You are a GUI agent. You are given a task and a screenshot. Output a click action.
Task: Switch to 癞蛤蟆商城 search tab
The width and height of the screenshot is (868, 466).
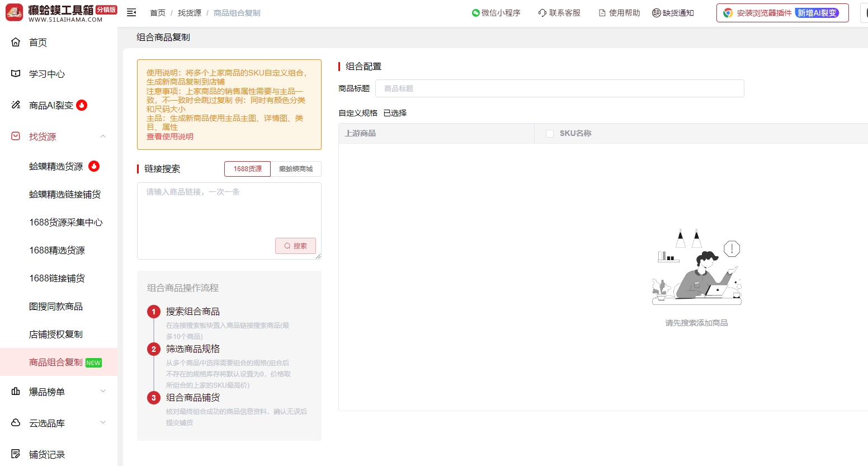coord(296,169)
